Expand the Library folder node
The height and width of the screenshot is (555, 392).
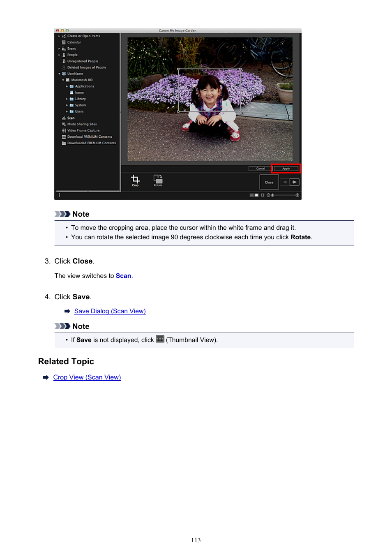(x=67, y=99)
